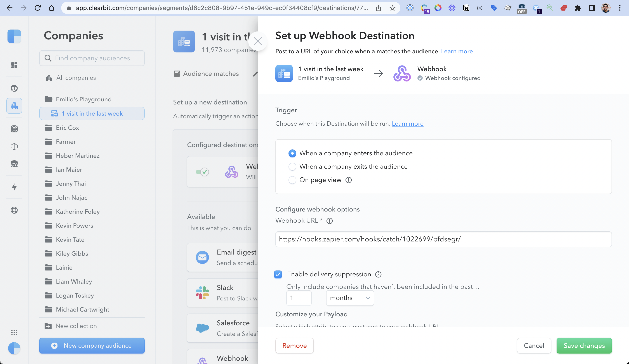The width and height of the screenshot is (629, 364).
Task: Open the Forms icon in left sidebar
Action: click(x=14, y=129)
